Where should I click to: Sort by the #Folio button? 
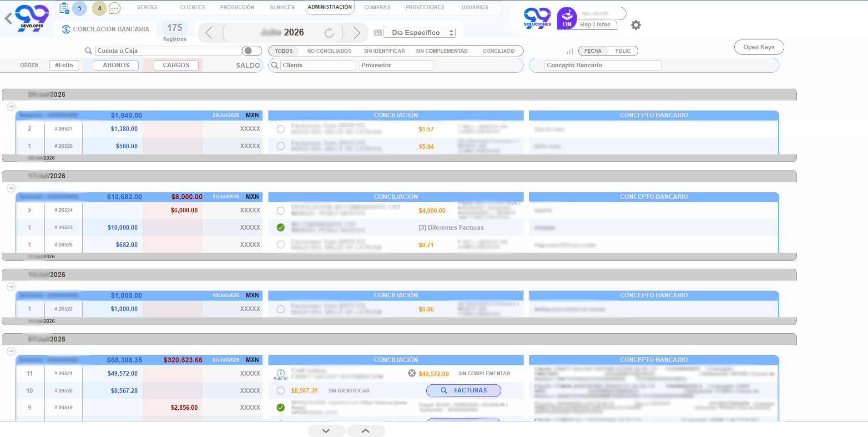[x=64, y=65]
